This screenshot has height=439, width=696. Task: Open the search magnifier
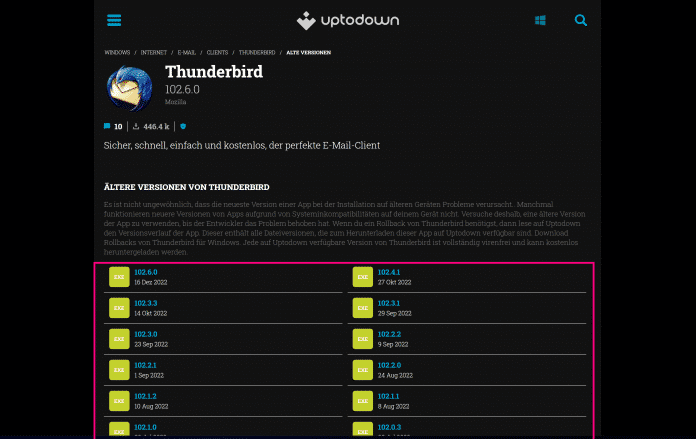(581, 20)
